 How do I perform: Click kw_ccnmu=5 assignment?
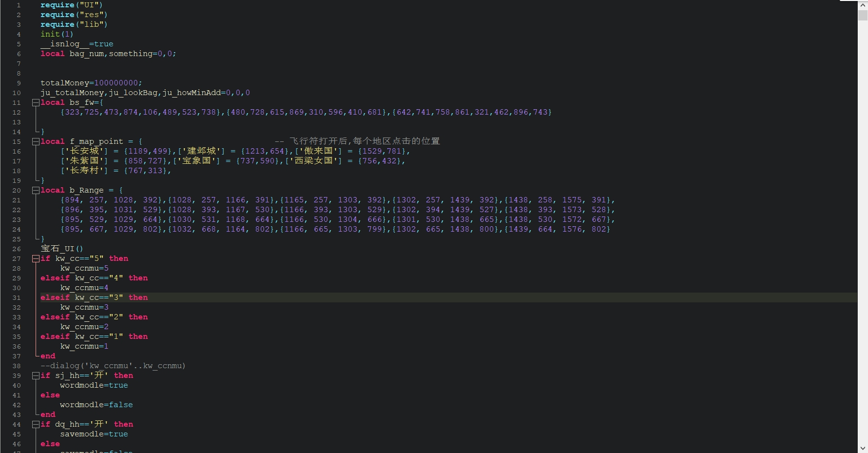pyautogui.click(x=84, y=268)
